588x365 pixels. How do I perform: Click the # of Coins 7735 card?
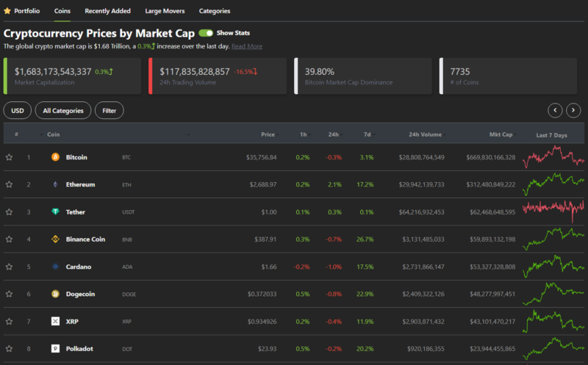tap(508, 76)
